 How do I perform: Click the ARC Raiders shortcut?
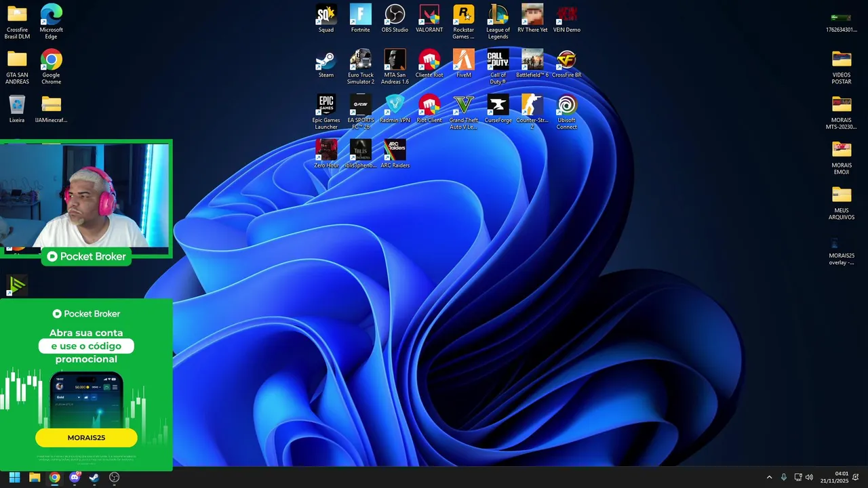pyautogui.click(x=395, y=155)
